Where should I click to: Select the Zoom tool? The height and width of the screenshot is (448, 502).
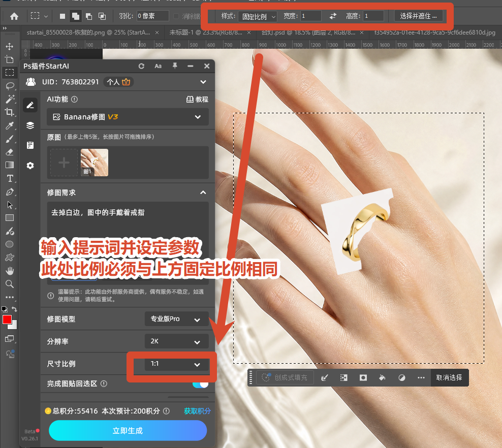[10, 284]
